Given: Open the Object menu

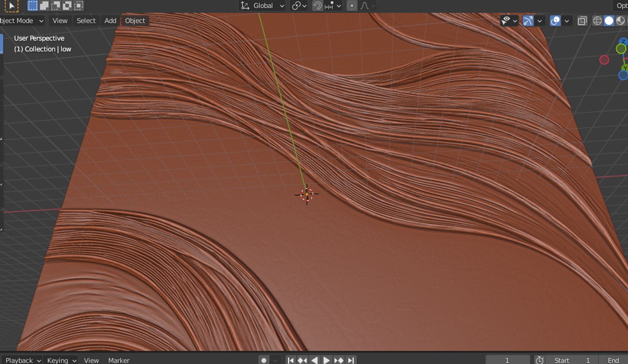Looking at the screenshot, I should point(135,21).
